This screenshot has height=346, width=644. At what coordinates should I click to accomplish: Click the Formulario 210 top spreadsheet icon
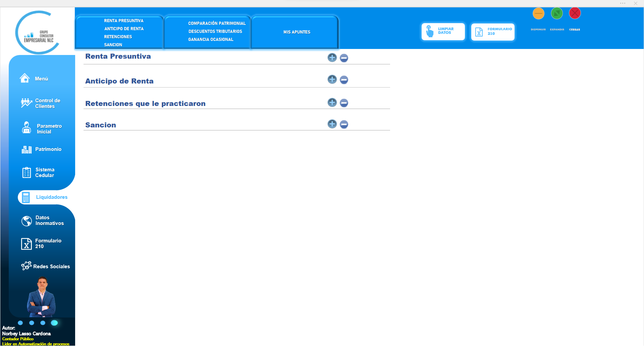pyautogui.click(x=479, y=32)
